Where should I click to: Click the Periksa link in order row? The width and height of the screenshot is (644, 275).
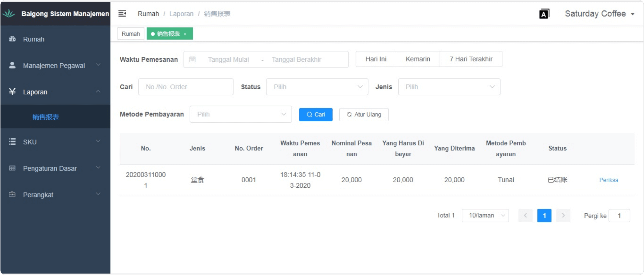(x=609, y=180)
